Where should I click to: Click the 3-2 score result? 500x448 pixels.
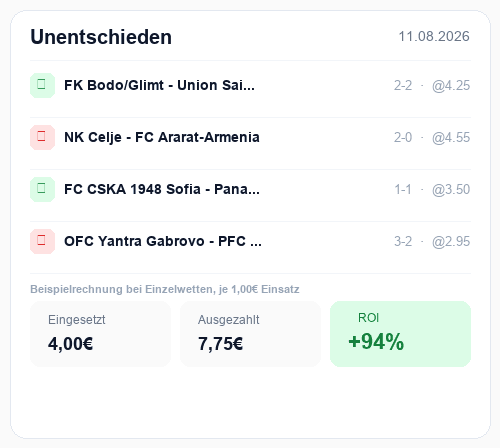click(403, 242)
